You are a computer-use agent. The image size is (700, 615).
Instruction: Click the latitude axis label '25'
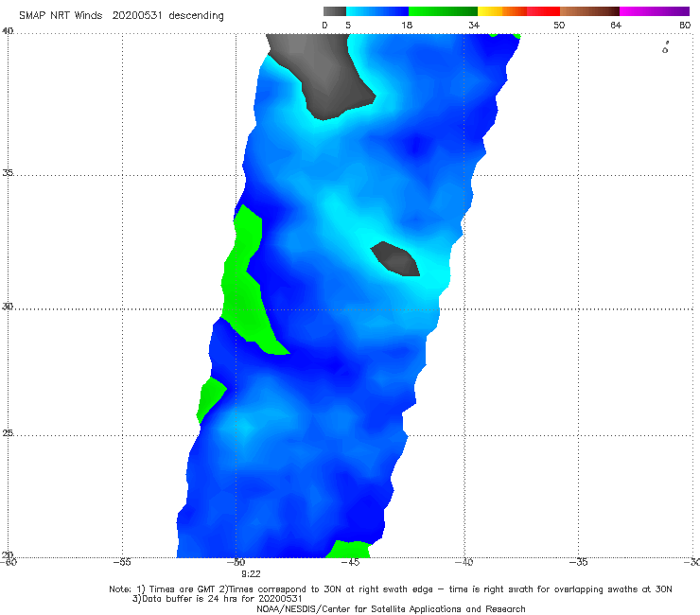8,433
